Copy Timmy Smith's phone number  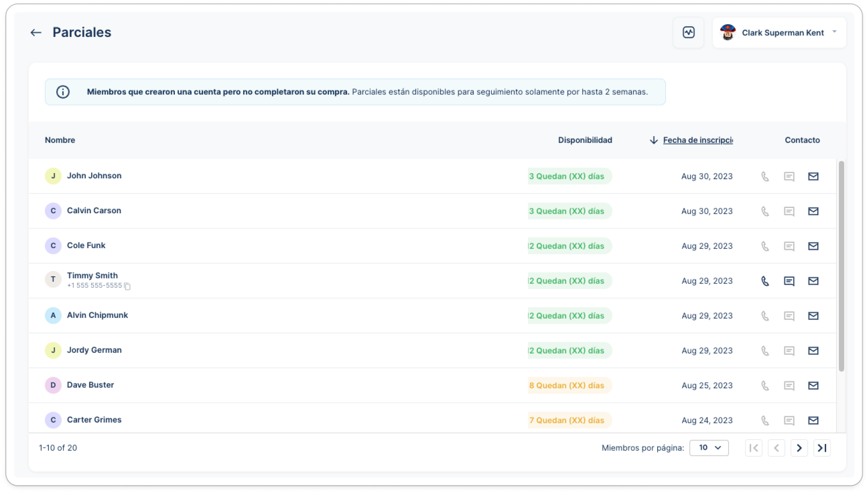tap(127, 286)
